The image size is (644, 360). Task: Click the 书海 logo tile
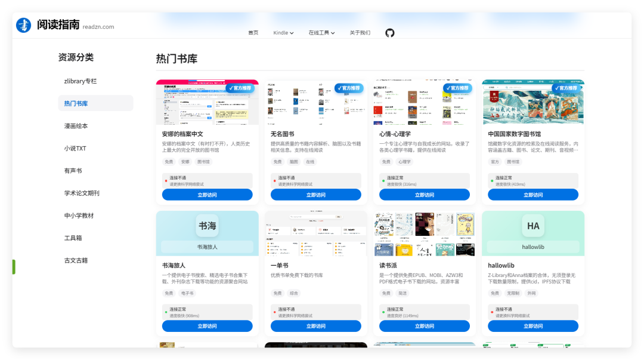207,226
